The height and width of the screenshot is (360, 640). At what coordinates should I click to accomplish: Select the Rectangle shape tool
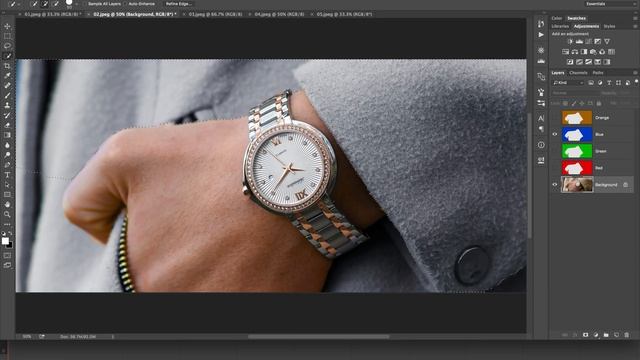7,194
